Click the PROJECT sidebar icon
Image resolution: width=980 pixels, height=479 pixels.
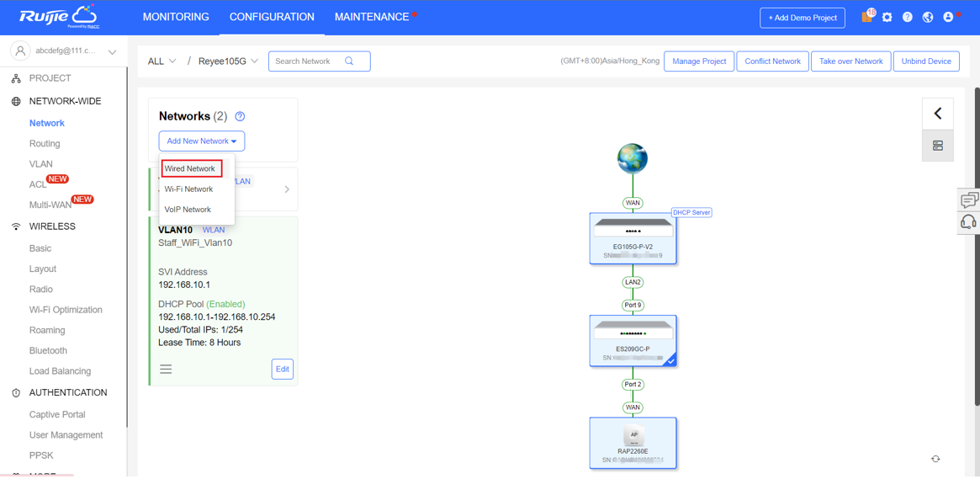tap(16, 79)
